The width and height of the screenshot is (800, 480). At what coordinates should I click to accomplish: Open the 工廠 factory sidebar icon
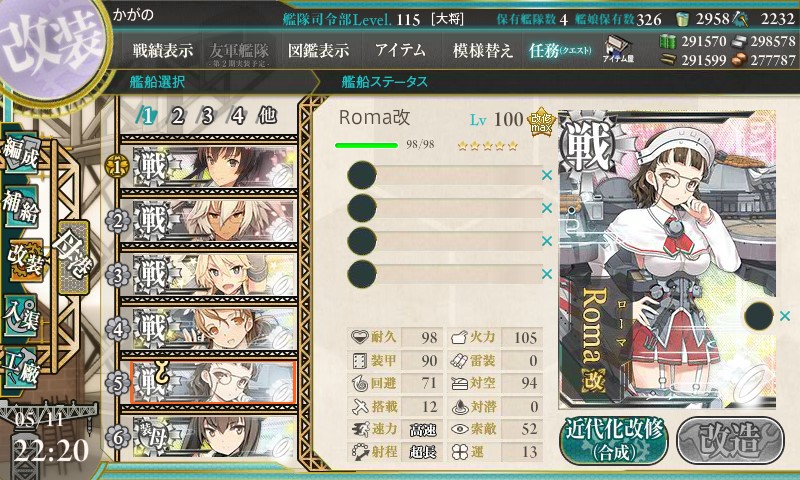(x=20, y=368)
